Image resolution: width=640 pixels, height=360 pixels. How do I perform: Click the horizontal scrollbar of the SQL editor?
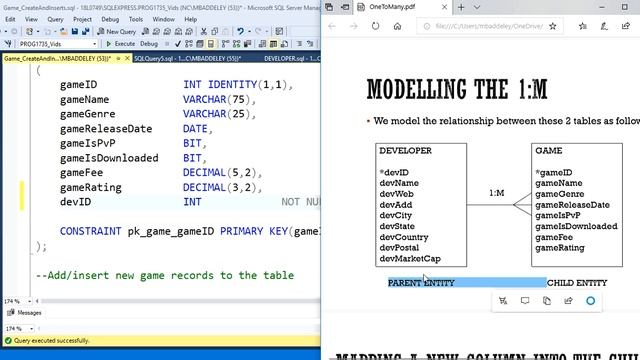click(x=180, y=301)
